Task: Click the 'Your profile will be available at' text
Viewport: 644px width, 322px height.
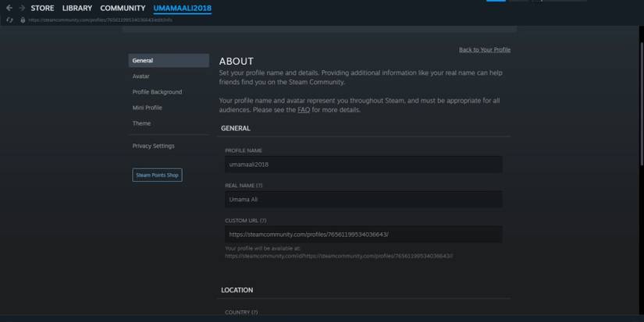Action: (263, 248)
